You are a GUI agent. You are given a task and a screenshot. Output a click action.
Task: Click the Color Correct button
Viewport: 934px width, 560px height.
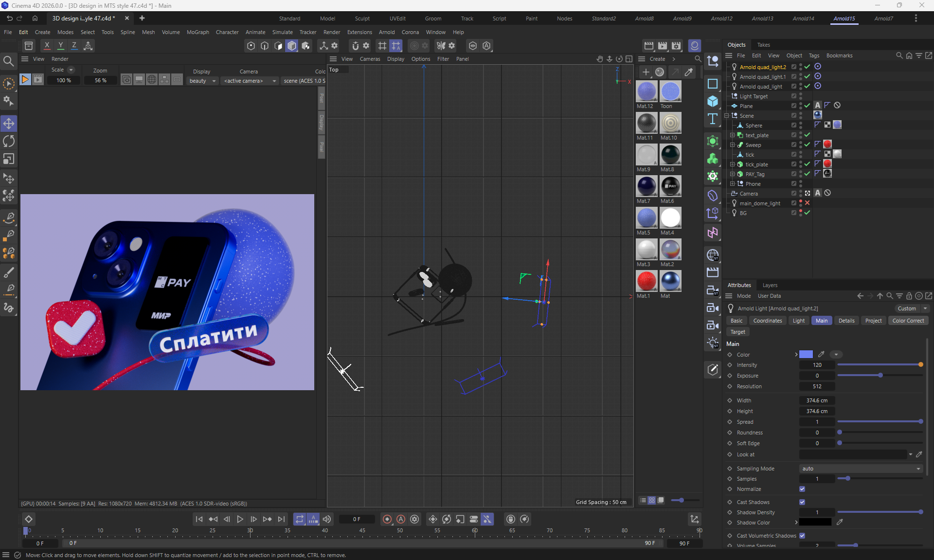point(908,321)
